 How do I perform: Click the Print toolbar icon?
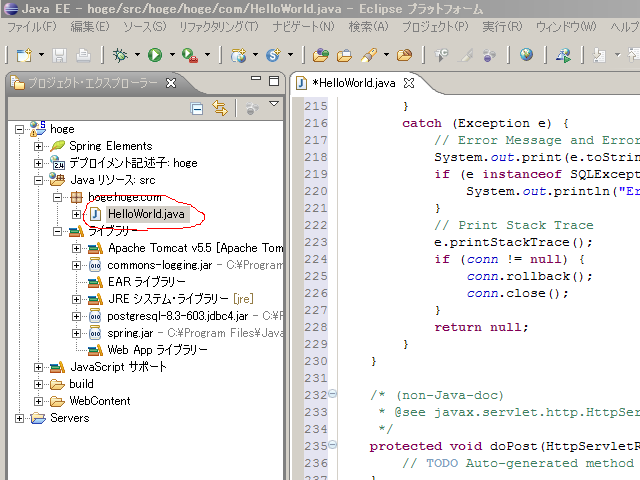pos(83,55)
